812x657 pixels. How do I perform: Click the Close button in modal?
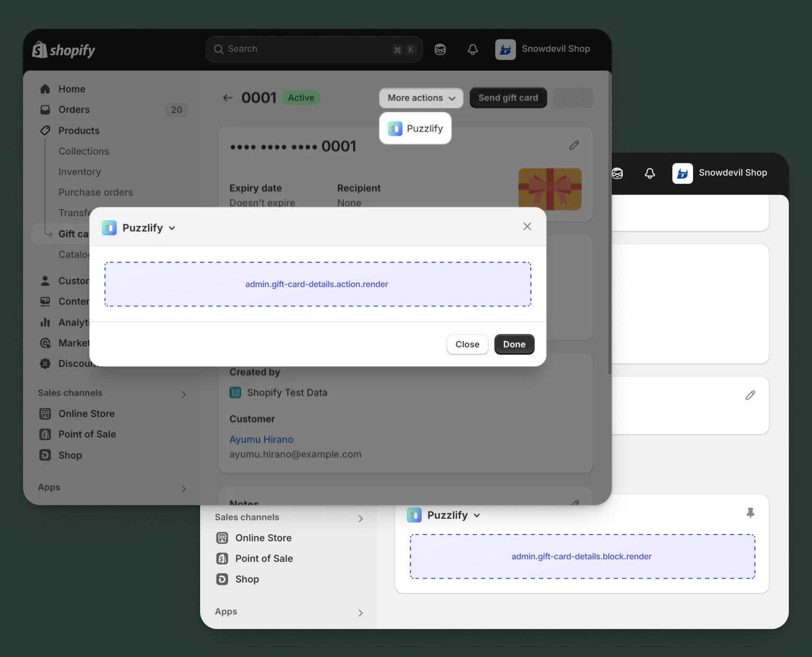point(467,344)
